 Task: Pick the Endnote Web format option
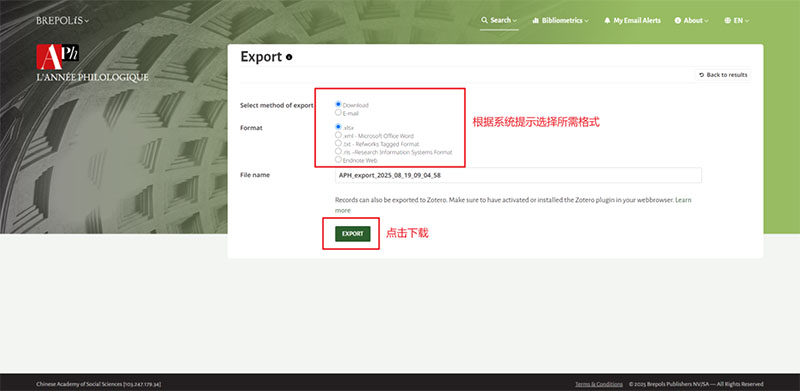338,160
